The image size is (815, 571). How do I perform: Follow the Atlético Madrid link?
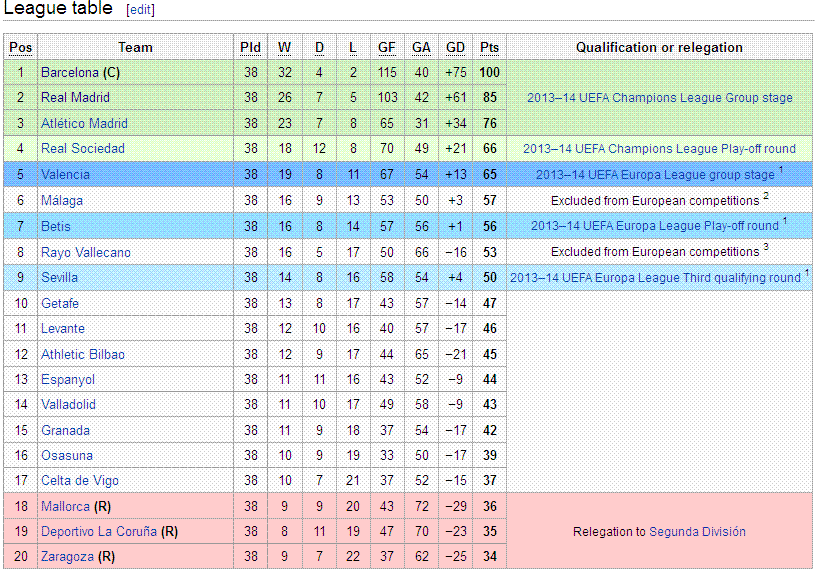click(x=84, y=123)
